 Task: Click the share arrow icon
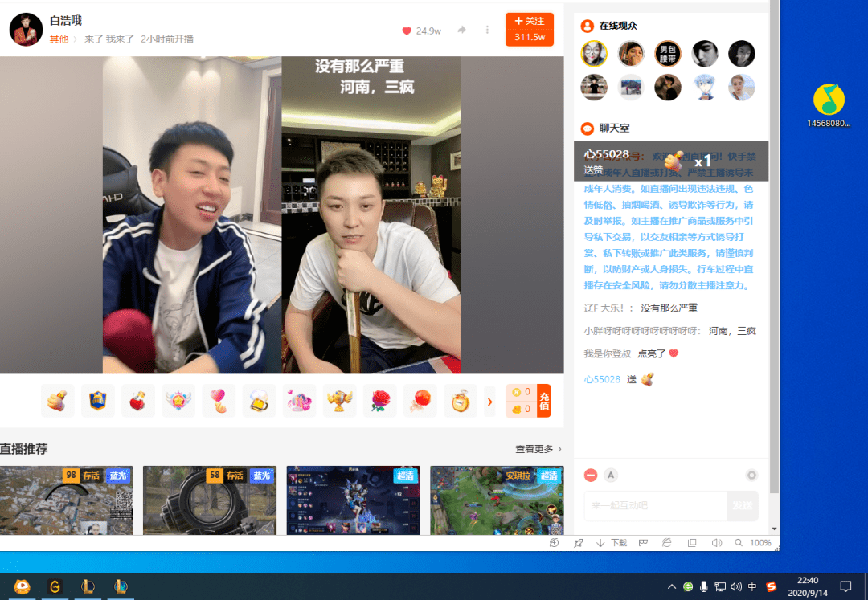point(462,30)
